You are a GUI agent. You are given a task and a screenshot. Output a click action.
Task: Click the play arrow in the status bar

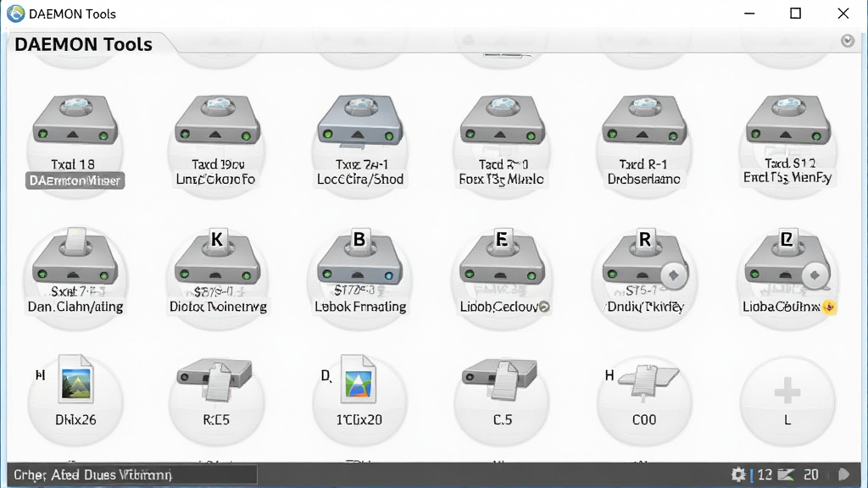[843, 474]
